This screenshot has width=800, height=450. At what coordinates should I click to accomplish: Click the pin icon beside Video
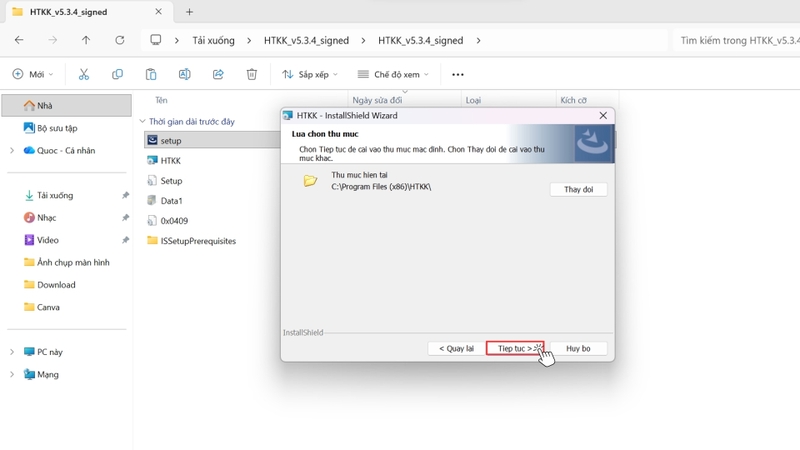pyautogui.click(x=125, y=240)
